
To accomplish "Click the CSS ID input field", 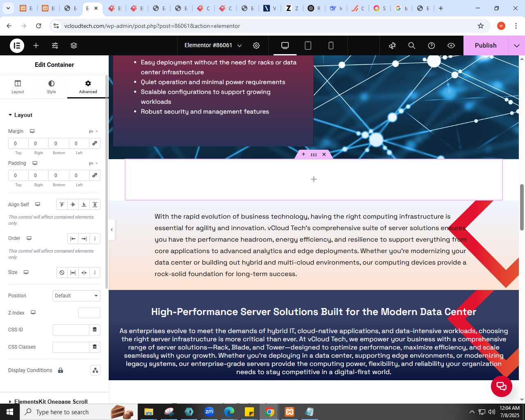I will pos(71,330).
